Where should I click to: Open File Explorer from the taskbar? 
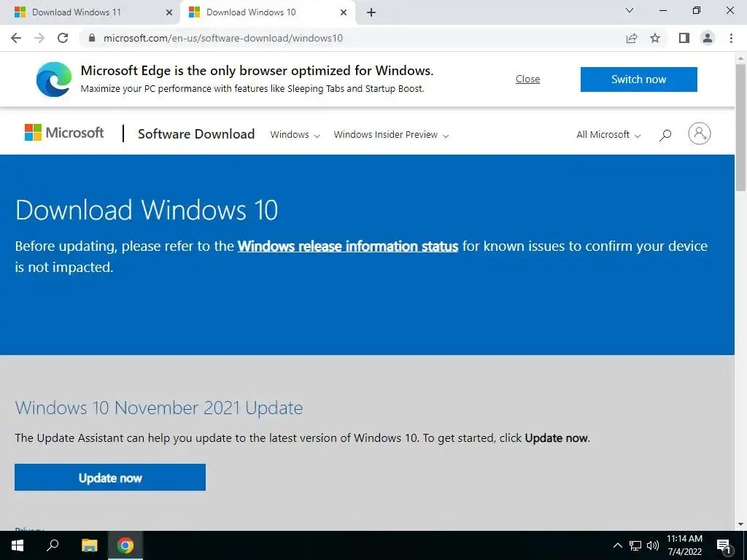pyautogui.click(x=89, y=545)
